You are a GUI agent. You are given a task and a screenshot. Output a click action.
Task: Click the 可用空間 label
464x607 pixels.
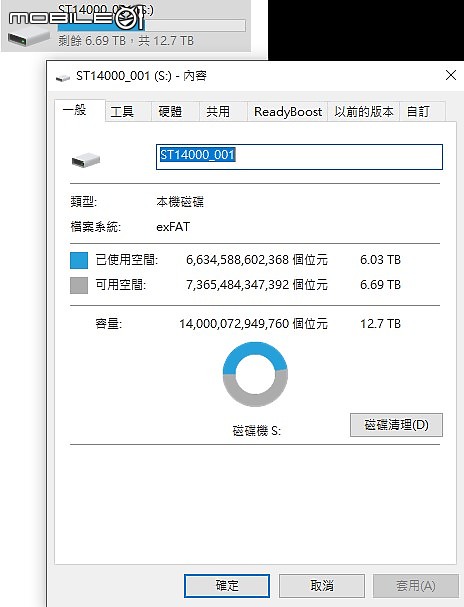click(x=121, y=285)
